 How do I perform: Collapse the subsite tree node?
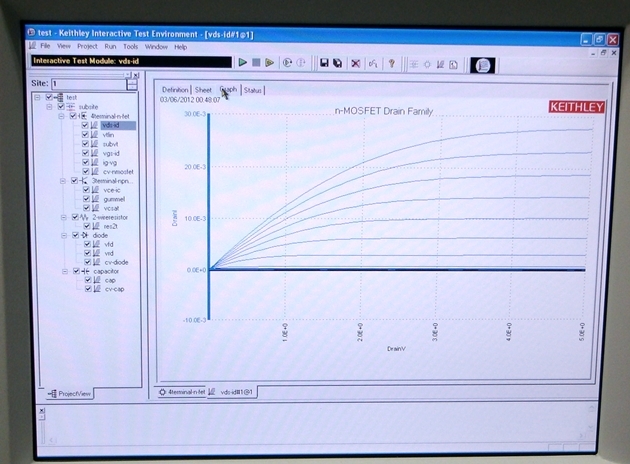[x=49, y=107]
